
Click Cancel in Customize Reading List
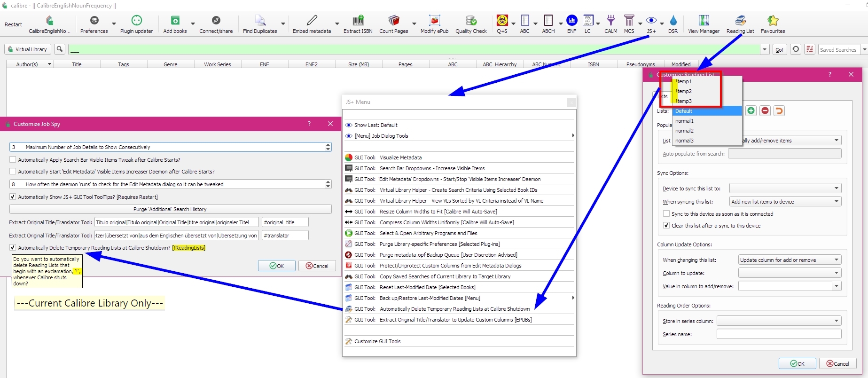(x=837, y=363)
